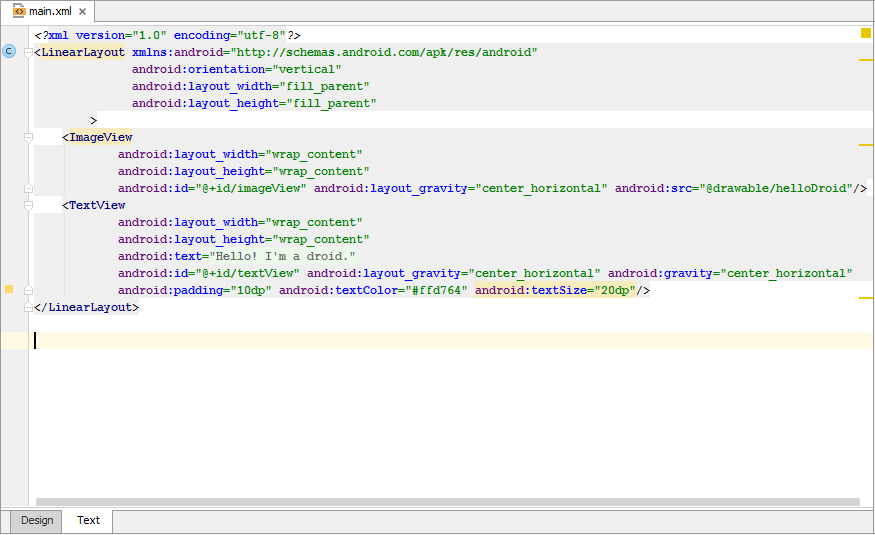The width and height of the screenshot is (875, 535).
Task: Jump to warning stripe mark beside the ImageView line
Action: [866, 145]
